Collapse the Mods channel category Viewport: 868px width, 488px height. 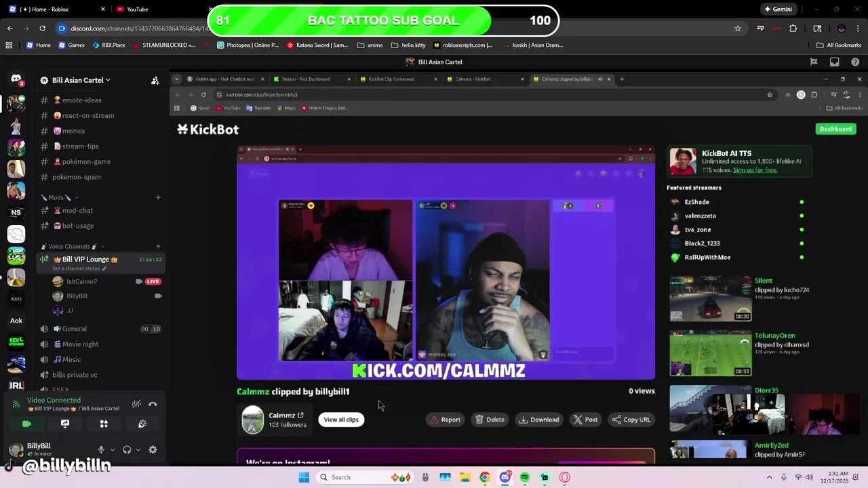point(60,197)
